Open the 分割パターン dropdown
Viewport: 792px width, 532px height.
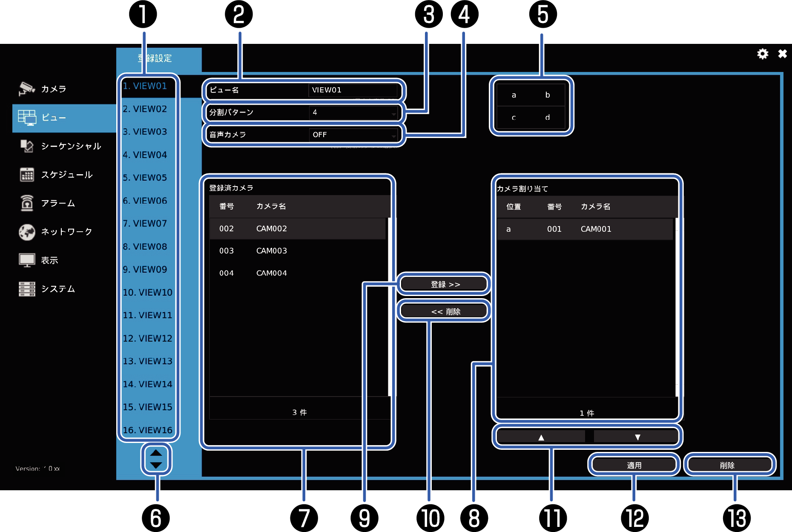pyautogui.click(x=353, y=112)
